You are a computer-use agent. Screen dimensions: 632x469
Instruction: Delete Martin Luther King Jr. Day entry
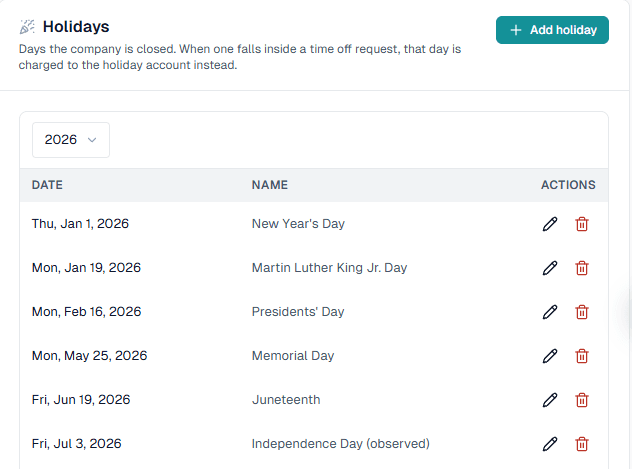tap(582, 268)
